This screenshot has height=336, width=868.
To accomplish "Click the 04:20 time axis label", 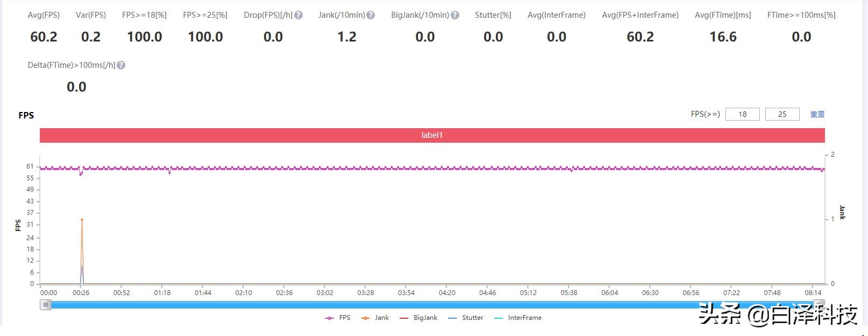I will 447,293.
